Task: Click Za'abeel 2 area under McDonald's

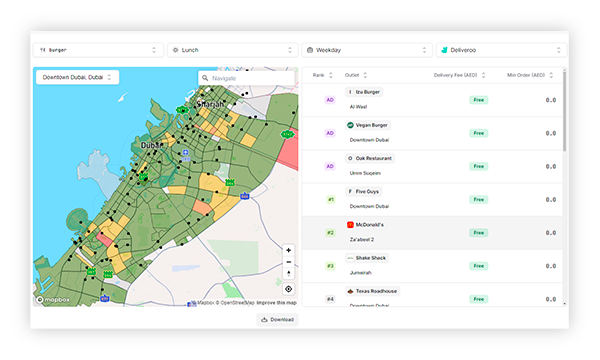Action: (362, 239)
